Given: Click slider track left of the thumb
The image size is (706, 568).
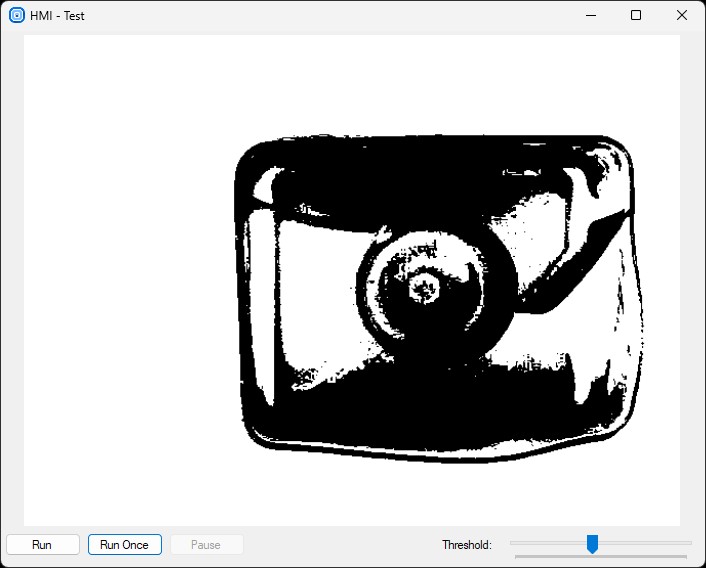Looking at the screenshot, I should 548,543.
